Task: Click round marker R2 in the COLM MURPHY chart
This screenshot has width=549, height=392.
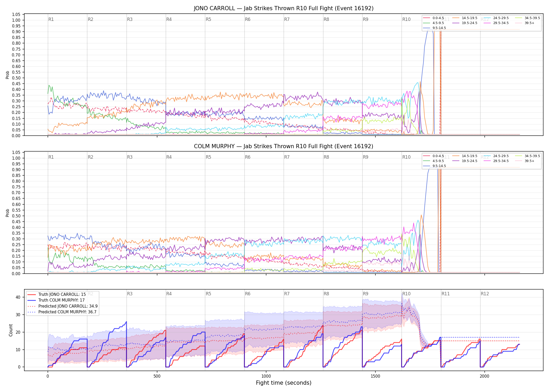Action: 90,157
